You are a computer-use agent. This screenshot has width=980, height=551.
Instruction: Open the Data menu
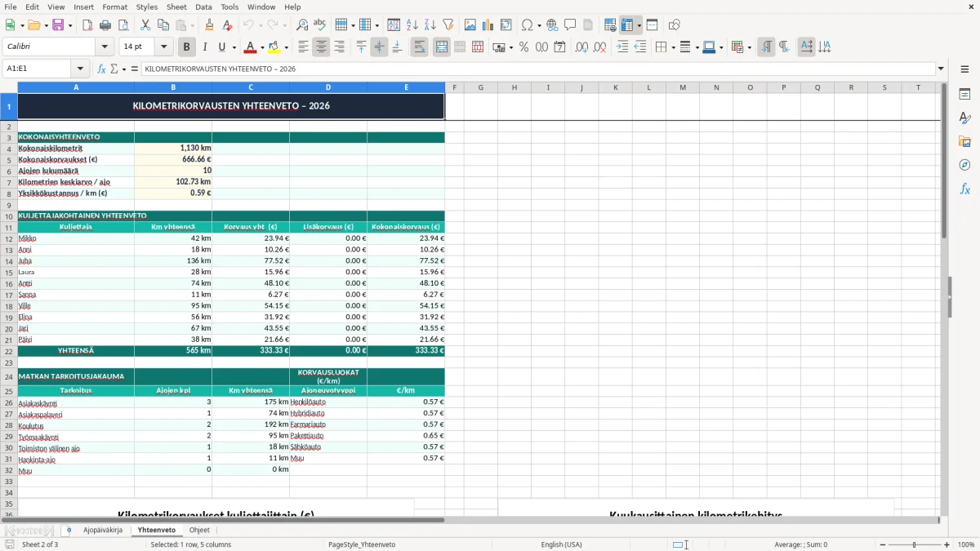203,7
